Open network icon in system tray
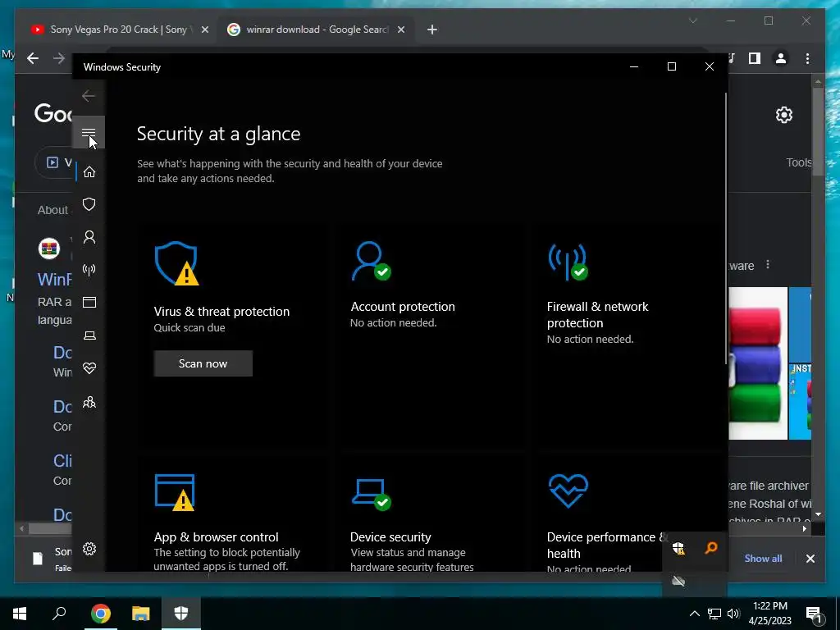The width and height of the screenshot is (840, 630). [714, 614]
